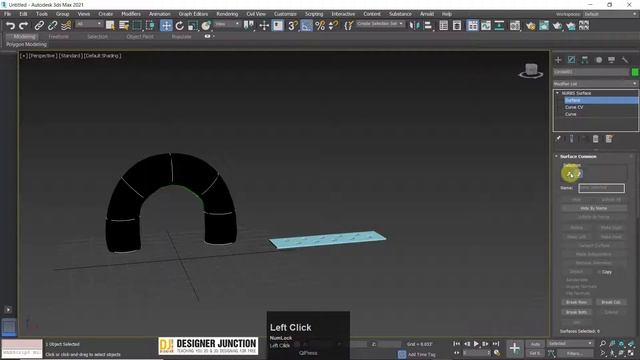Switch to the Freeform ribbon tab
The image size is (640, 360).
pyautogui.click(x=58, y=36)
